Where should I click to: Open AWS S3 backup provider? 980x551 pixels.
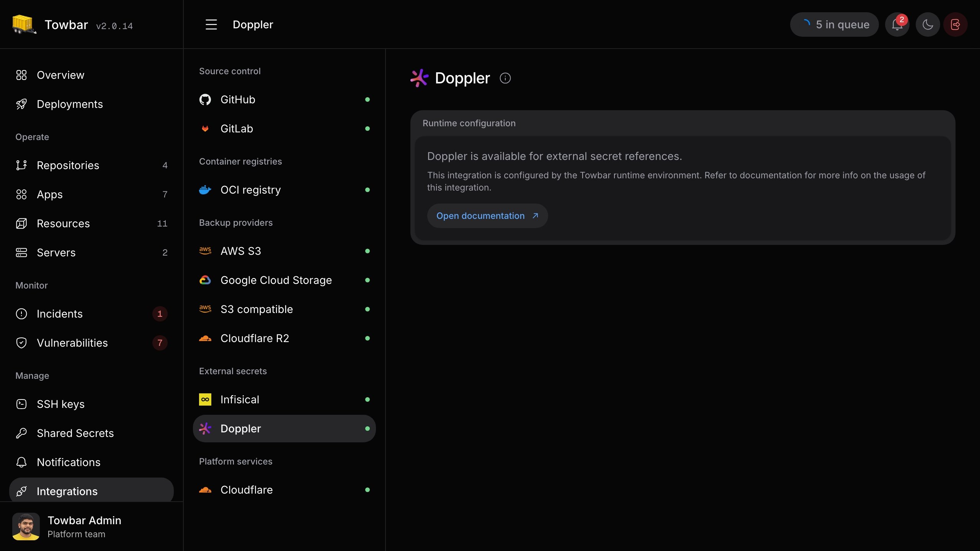pyautogui.click(x=284, y=251)
